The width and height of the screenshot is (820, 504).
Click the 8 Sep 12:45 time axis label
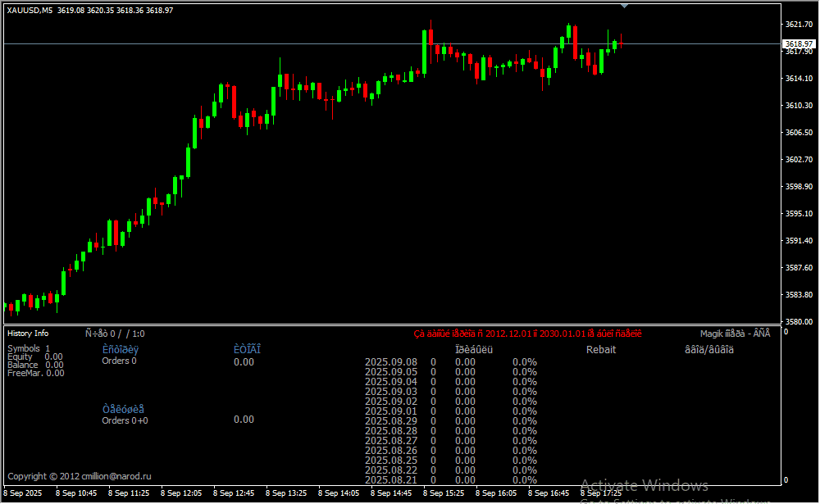234,493
